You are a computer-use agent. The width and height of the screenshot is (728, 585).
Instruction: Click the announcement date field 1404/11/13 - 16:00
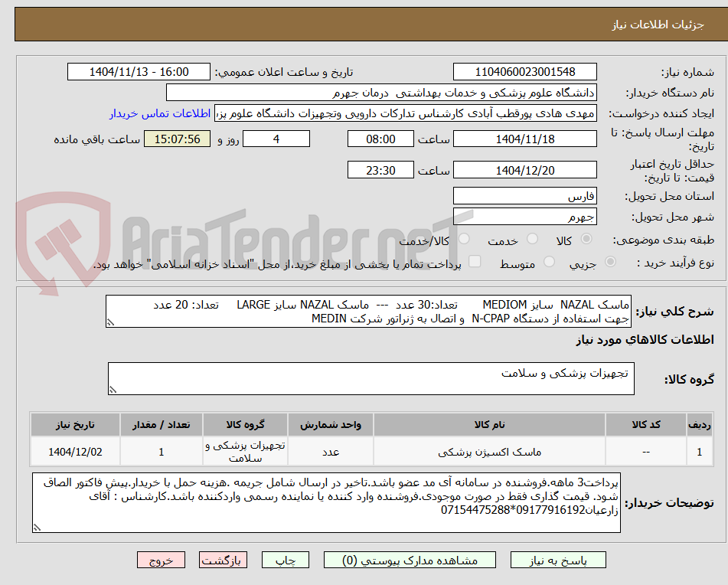(139, 72)
